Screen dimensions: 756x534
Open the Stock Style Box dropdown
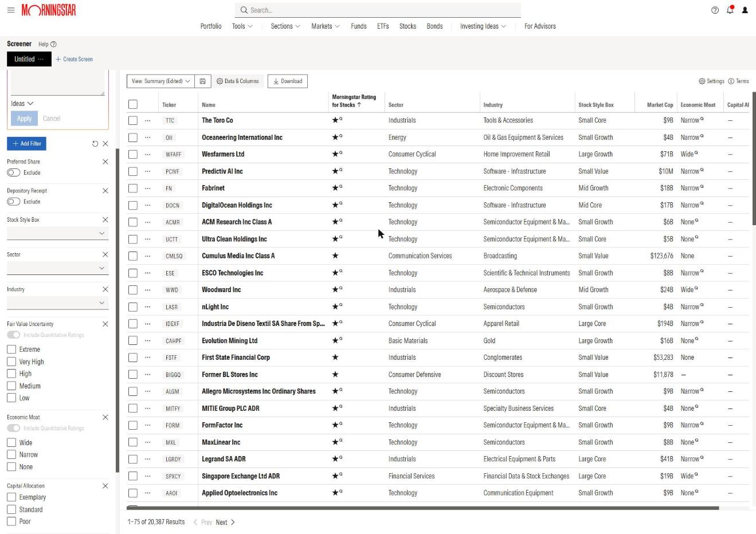click(57, 233)
